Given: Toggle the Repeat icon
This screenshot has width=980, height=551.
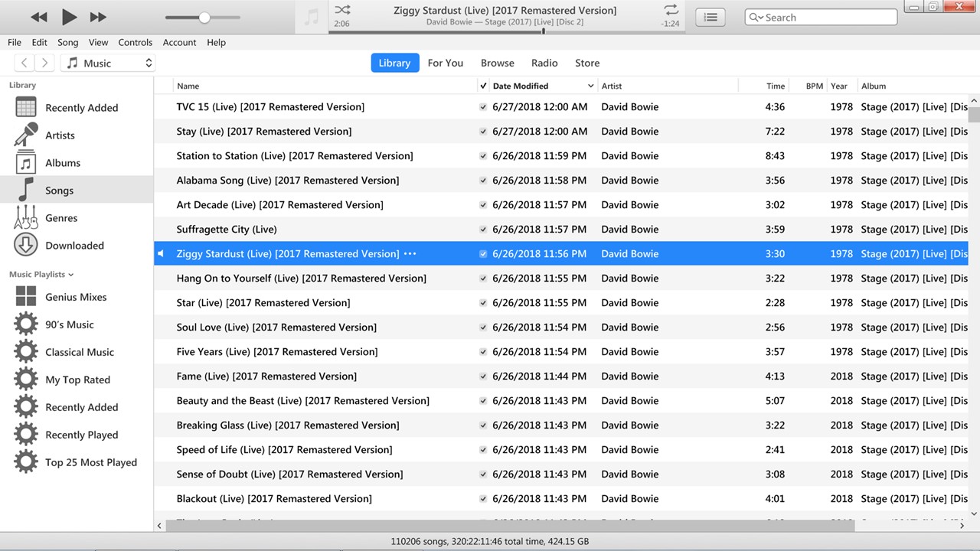Looking at the screenshot, I should (x=671, y=10).
